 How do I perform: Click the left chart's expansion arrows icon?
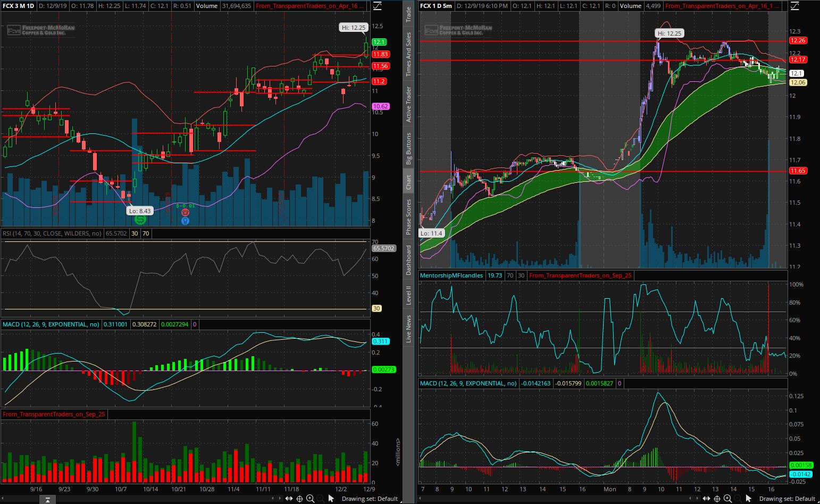coord(289,498)
